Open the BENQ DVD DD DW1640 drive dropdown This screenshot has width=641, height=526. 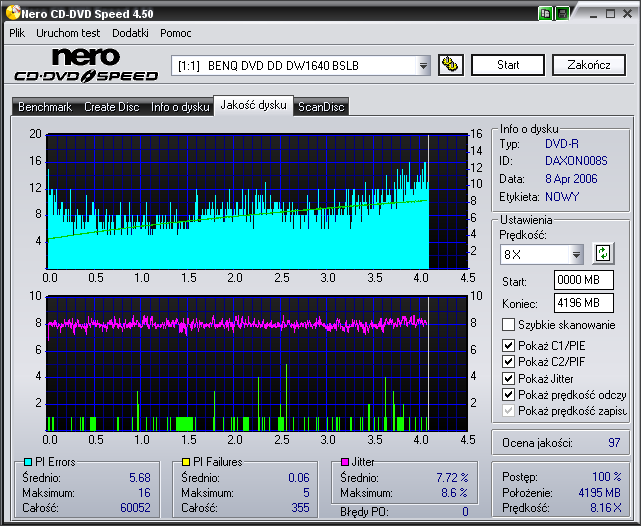(424, 65)
